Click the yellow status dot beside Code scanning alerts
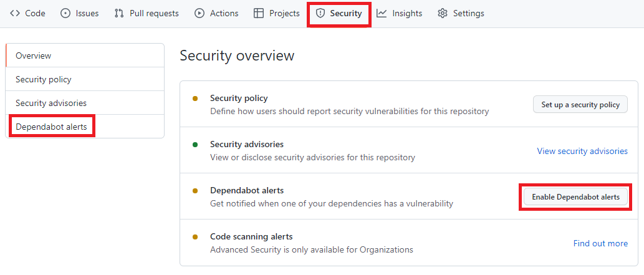Viewport: 644px width, 275px height. 195,237
